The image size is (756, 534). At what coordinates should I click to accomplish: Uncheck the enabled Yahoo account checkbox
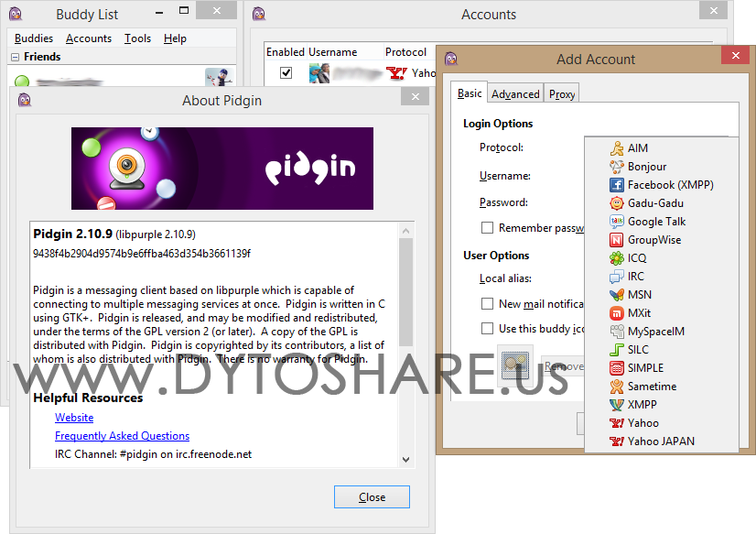(x=286, y=73)
